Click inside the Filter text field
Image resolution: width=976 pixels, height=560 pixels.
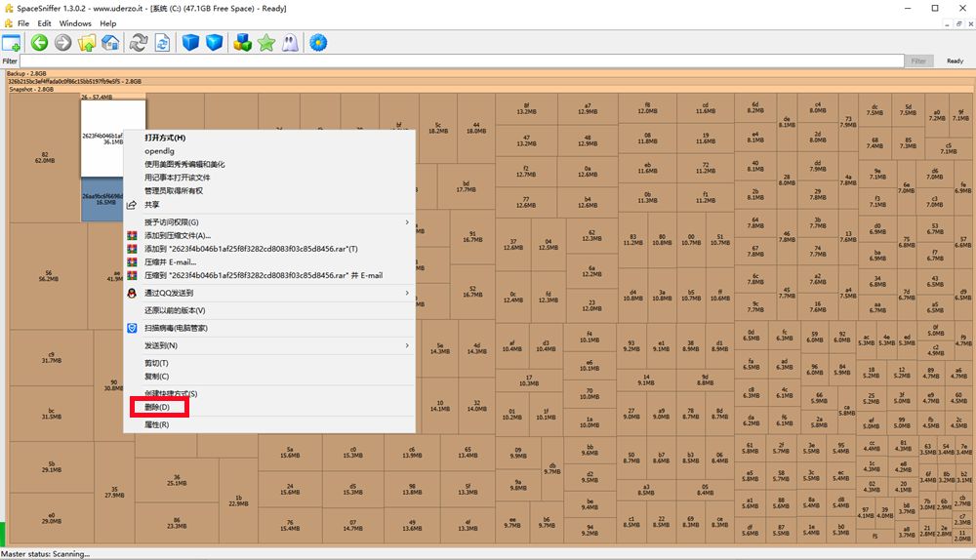459,60
